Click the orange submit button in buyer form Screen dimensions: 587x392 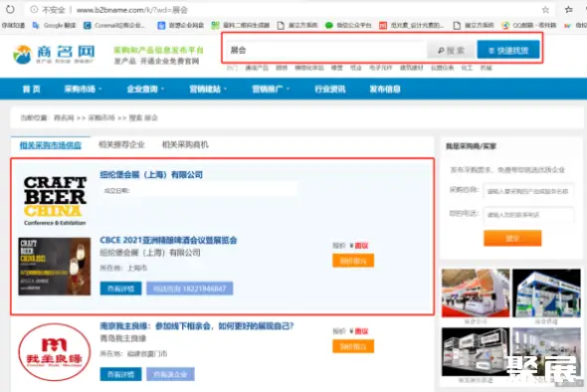[512, 238]
